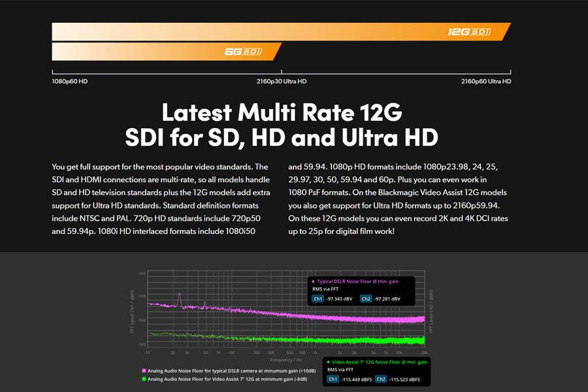
Task: Click the '-115.523 dBFS' reading
Action: [404, 380]
